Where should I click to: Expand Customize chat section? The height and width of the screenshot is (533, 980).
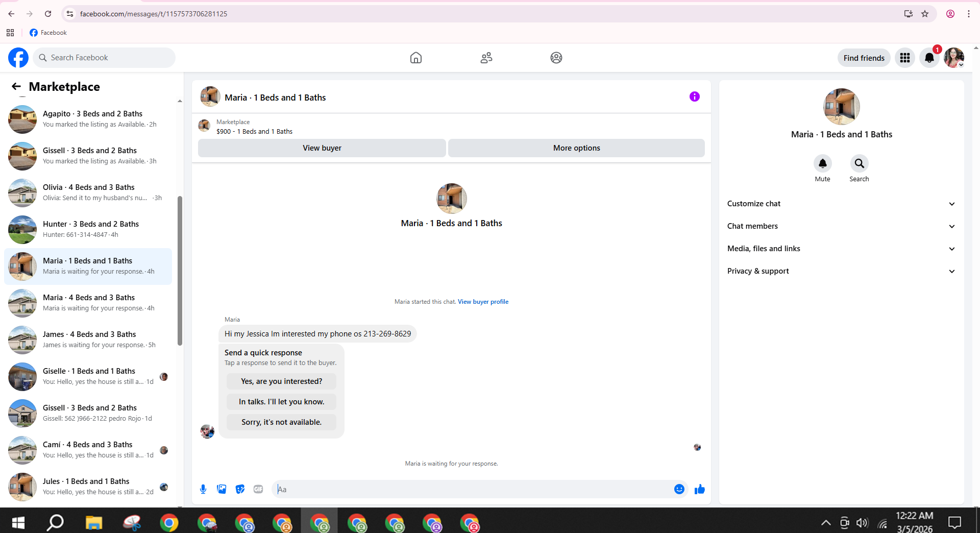[x=841, y=204]
